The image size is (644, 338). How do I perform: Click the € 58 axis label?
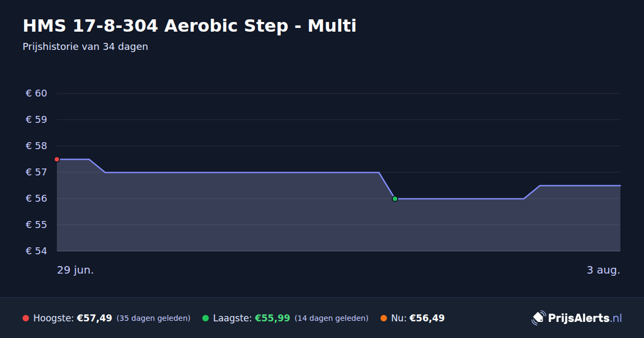point(36,146)
